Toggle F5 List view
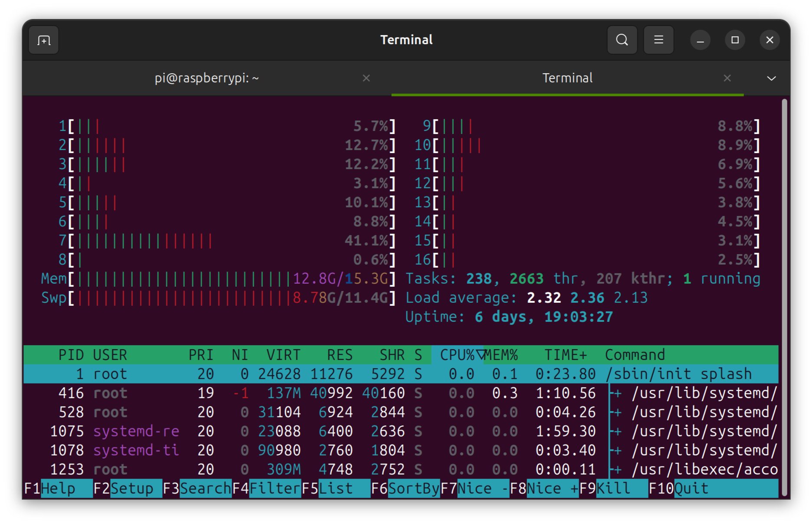The image size is (812, 524). tap(336, 488)
